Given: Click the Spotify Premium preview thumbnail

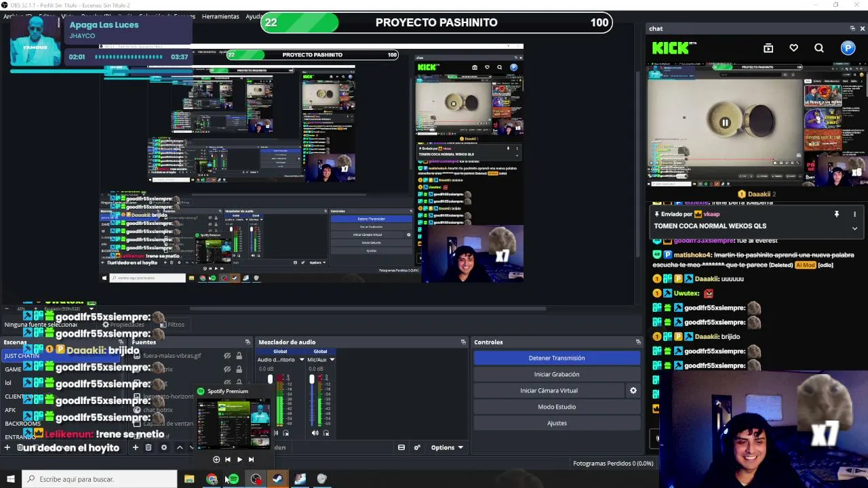Looking at the screenshot, I should [x=234, y=423].
